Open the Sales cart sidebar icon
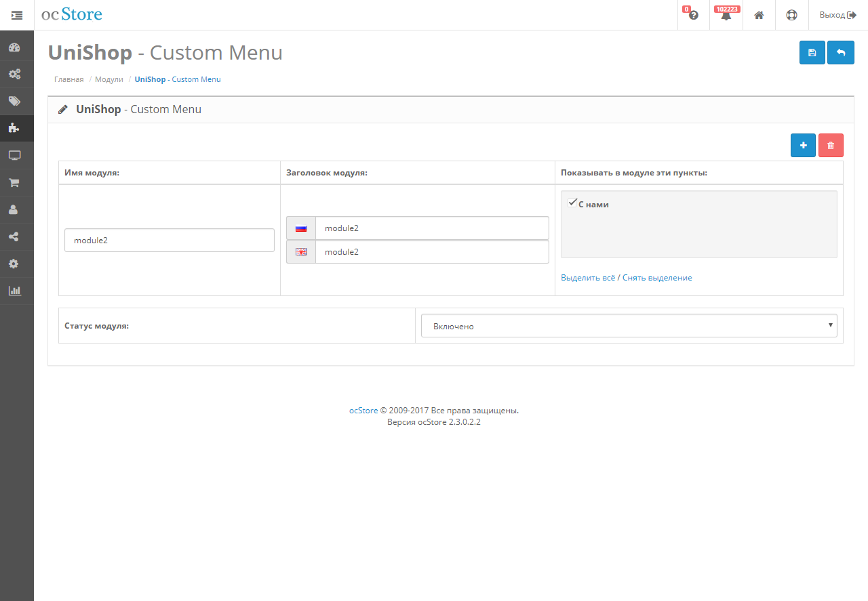 [14, 182]
